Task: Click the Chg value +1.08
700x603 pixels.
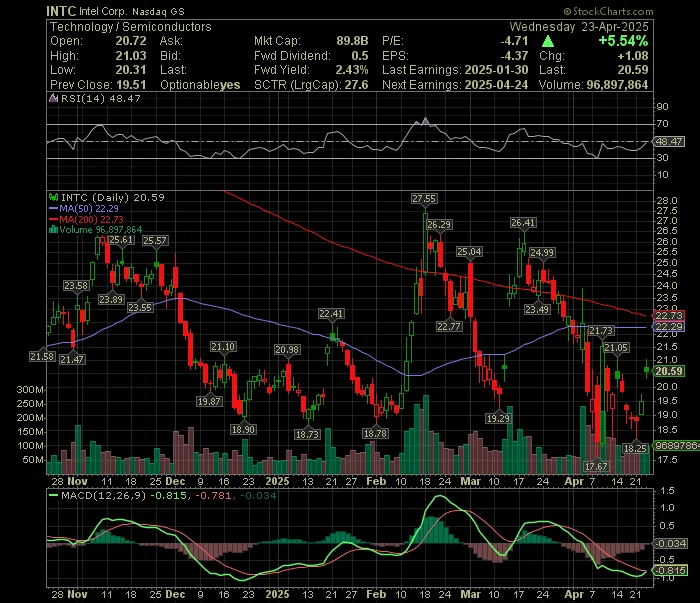Action: click(x=633, y=56)
